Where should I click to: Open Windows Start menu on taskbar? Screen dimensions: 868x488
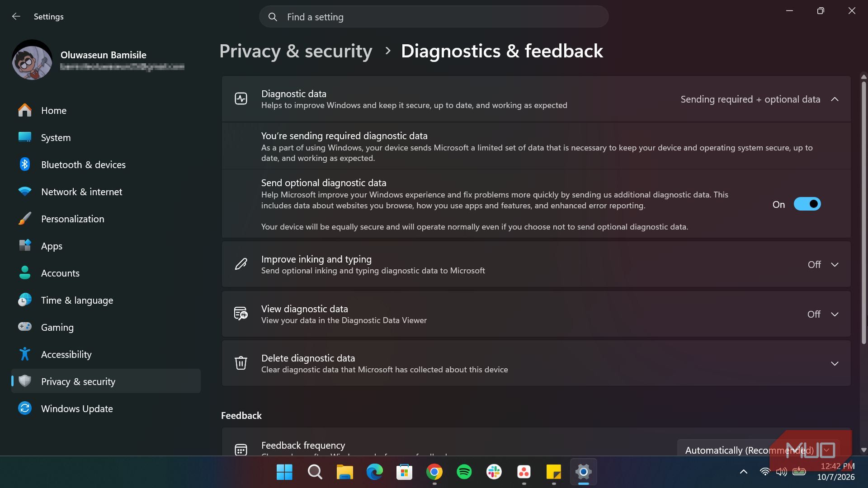click(284, 472)
